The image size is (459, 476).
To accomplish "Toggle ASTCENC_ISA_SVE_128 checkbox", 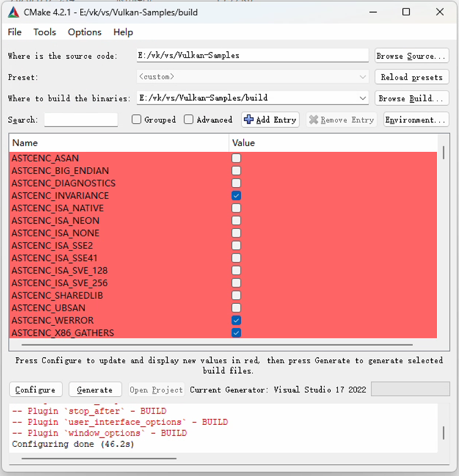I will tap(236, 270).
